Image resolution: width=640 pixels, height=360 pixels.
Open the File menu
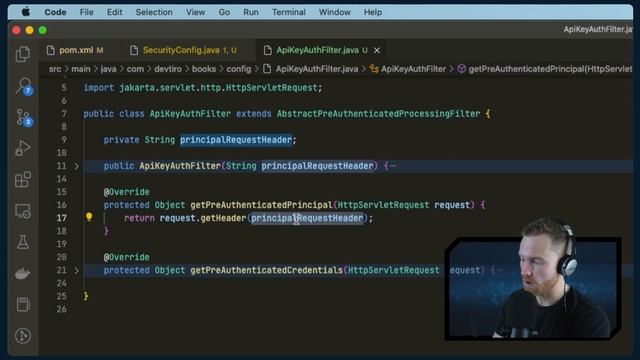(87, 12)
